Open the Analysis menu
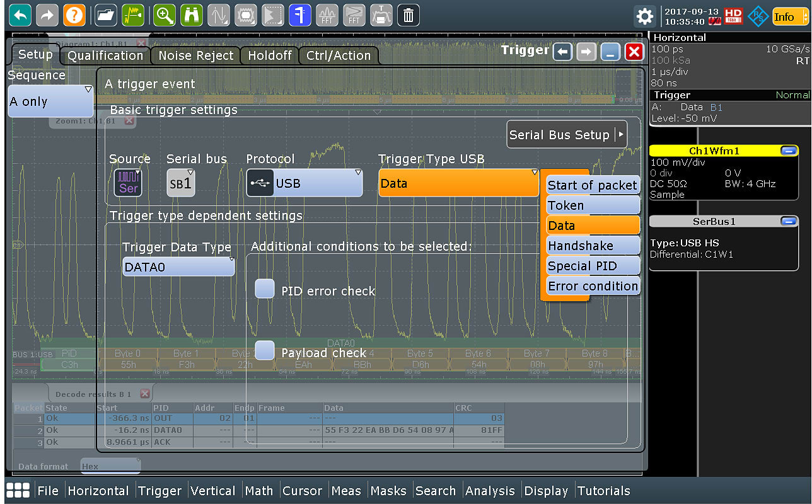 tap(490, 491)
